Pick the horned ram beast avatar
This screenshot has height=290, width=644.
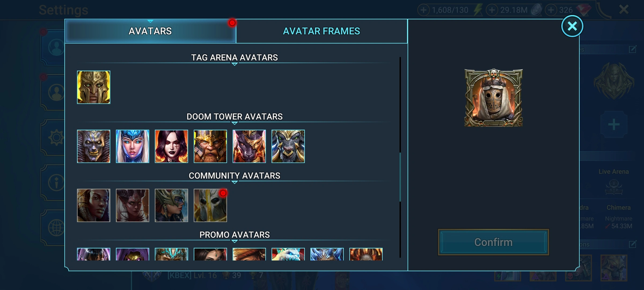click(x=288, y=146)
